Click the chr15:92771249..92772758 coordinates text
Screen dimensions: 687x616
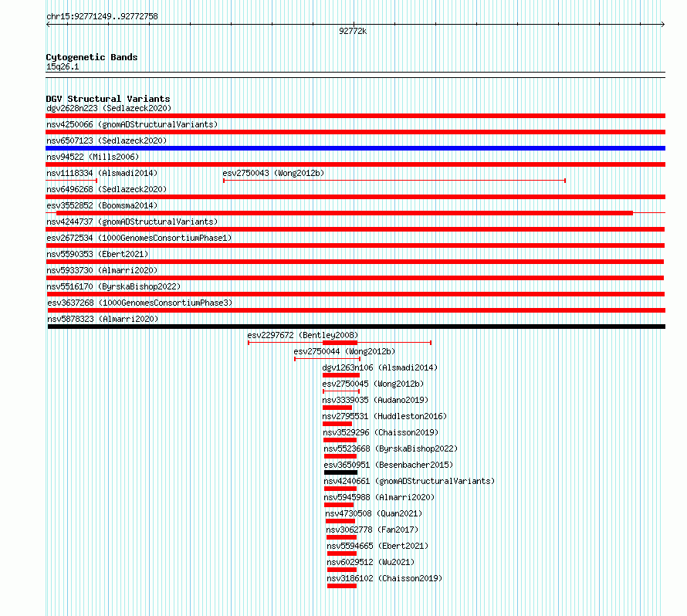pos(102,16)
